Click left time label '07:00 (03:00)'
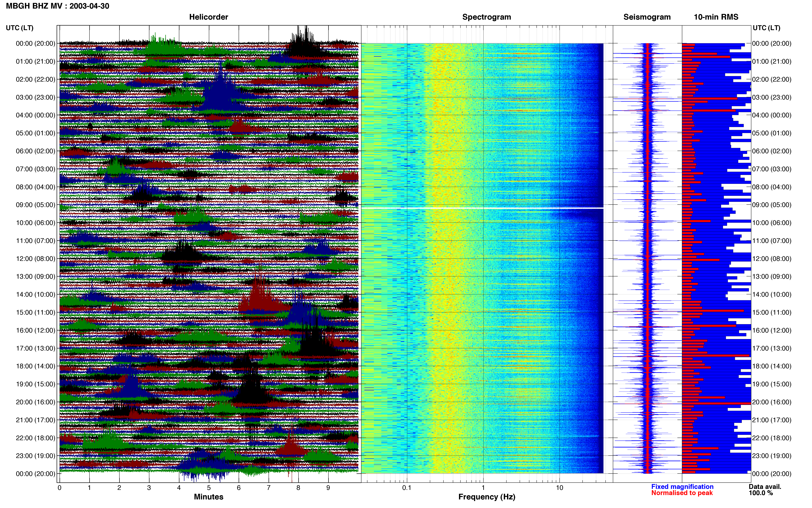812x508 pixels. (x=36, y=169)
